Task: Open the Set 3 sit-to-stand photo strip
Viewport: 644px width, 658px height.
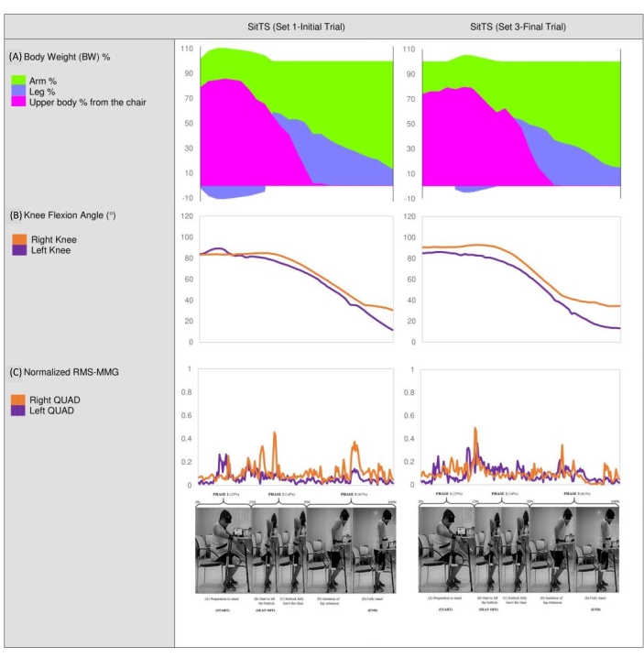Action: click(518, 549)
